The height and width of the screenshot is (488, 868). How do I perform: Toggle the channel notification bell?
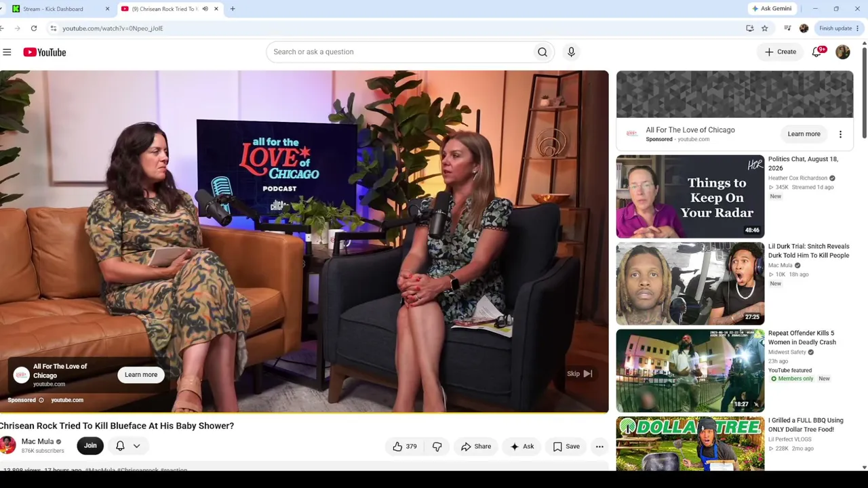(120, 446)
